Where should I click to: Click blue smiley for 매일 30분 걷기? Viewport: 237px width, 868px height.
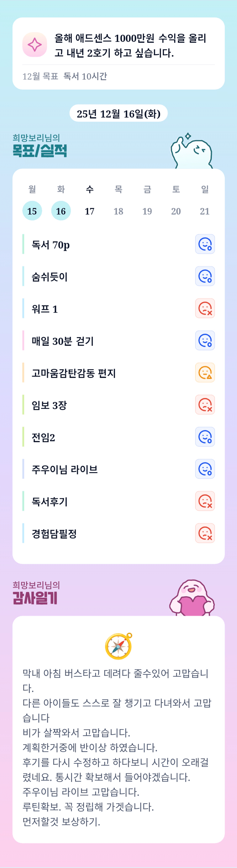point(205,340)
